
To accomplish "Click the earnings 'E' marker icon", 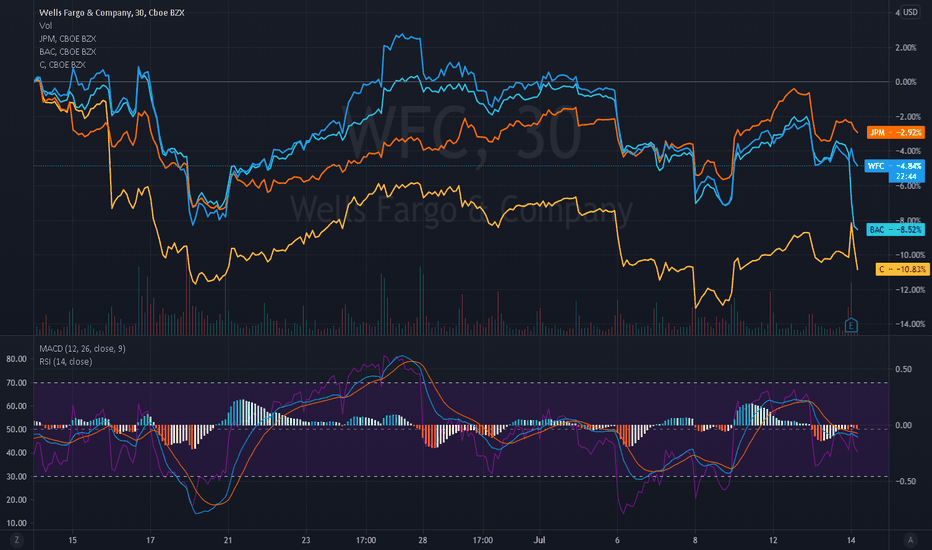I will click(x=851, y=325).
